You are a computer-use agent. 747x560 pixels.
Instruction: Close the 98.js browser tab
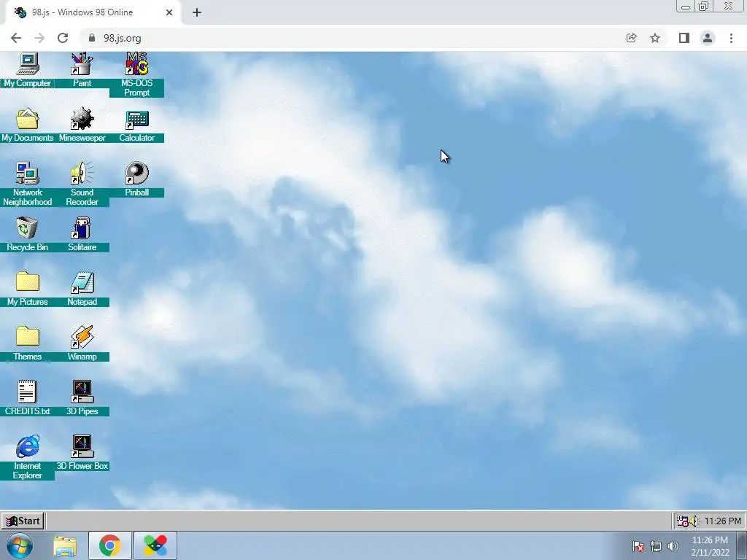(x=169, y=12)
